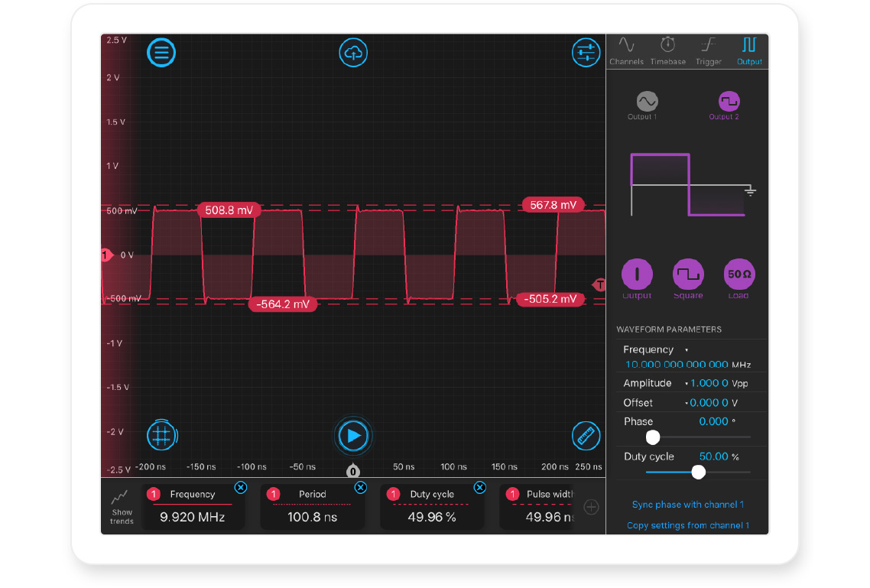Open the settings sliders icon
The height and width of the screenshot is (588, 870).
(x=586, y=53)
